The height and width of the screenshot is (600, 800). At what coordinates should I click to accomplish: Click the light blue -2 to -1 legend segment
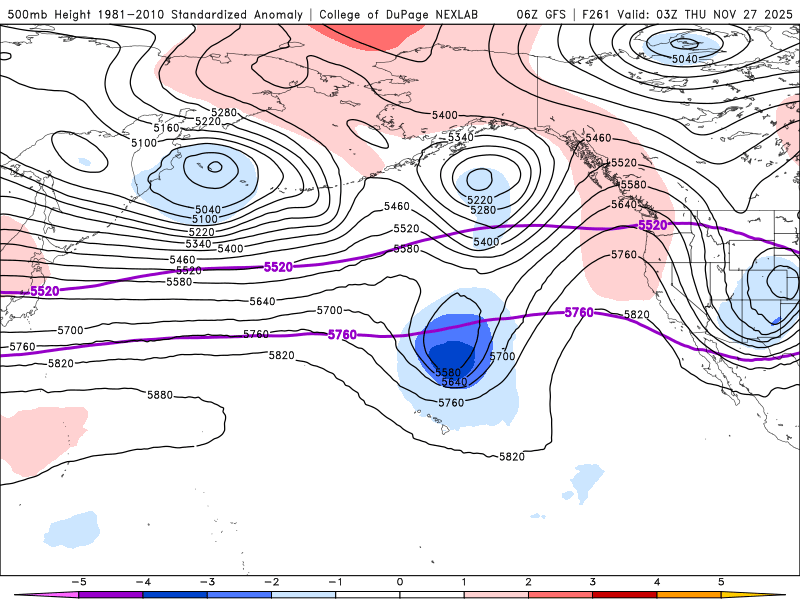click(304, 595)
